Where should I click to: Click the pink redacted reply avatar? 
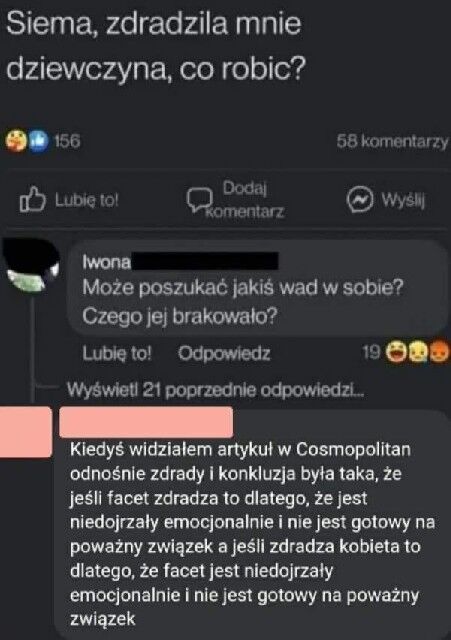(x=25, y=432)
